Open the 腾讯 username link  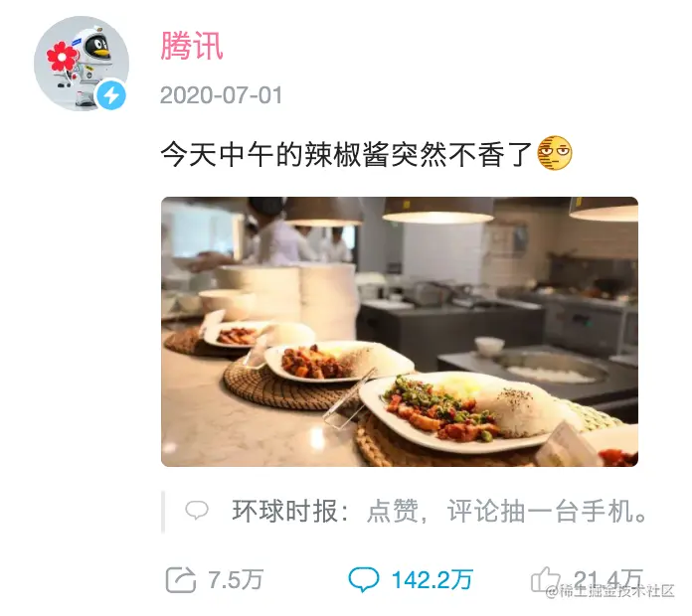[x=192, y=46]
